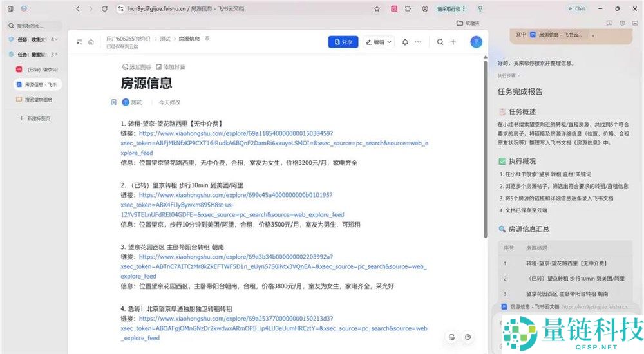Click the 任务完成报告 heading in chat
644x354 pixels.
coord(520,91)
